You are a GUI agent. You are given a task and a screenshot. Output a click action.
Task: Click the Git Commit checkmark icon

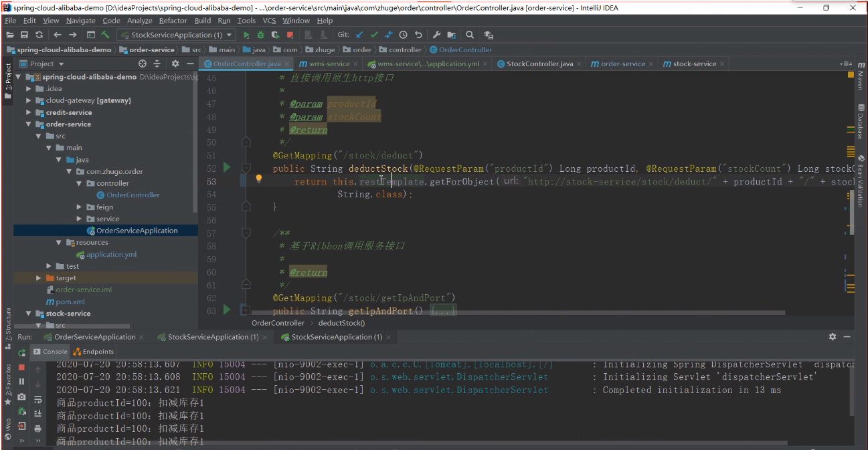pyautogui.click(x=374, y=35)
